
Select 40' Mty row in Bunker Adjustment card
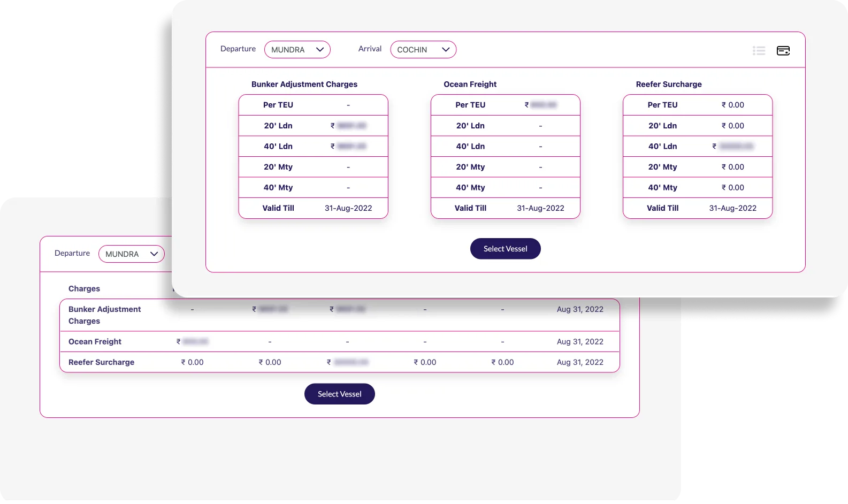click(313, 187)
